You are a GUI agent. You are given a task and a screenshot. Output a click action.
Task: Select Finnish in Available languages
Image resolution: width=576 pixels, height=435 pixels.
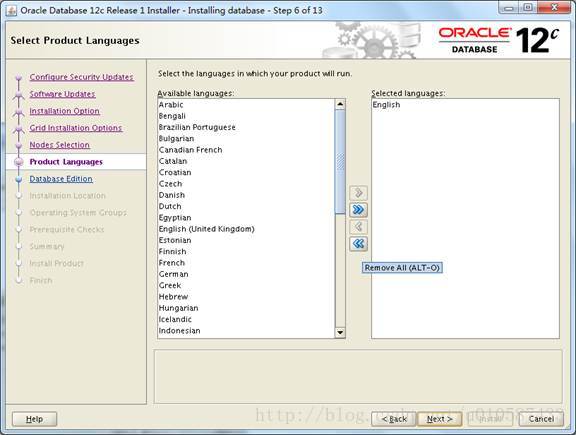[246, 252]
